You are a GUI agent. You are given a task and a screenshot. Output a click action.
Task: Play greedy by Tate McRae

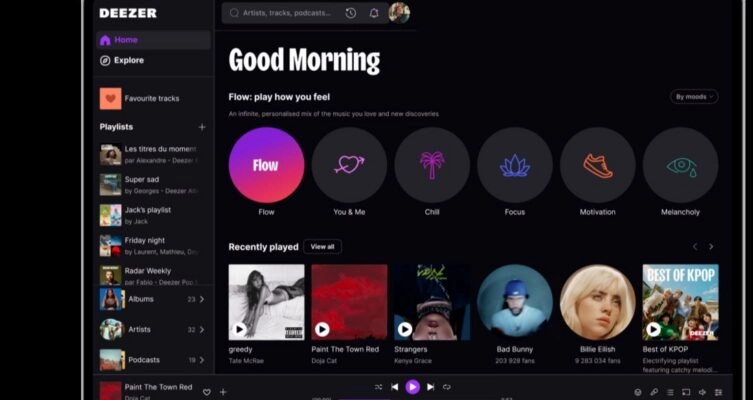(x=239, y=329)
